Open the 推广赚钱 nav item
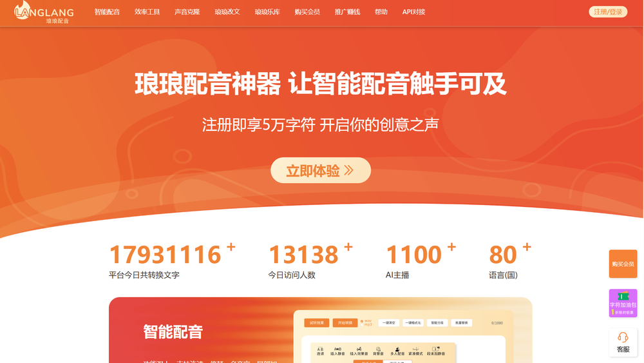The image size is (644, 363). coord(347,12)
